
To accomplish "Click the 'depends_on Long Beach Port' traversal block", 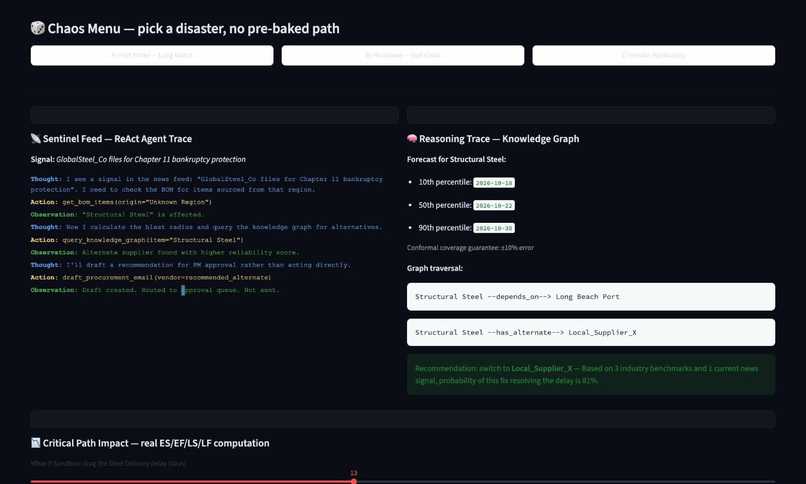I will click(x=591, y=296).
